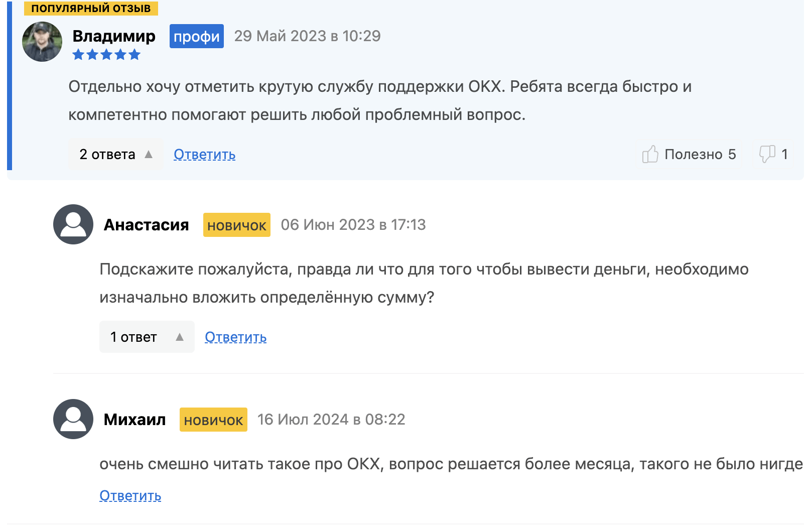Click the новичок badge beside Анастасия
This screenshot has height=532, width=812.
236,225
